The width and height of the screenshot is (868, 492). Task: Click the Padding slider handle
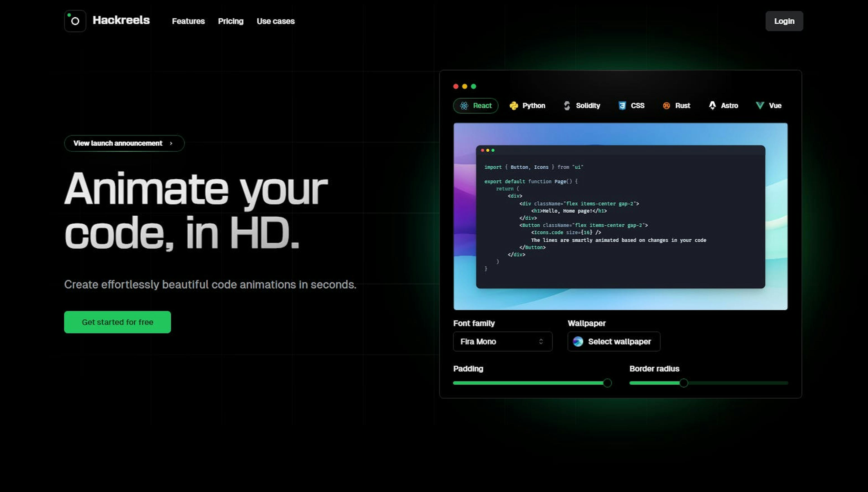pos(607,383)
